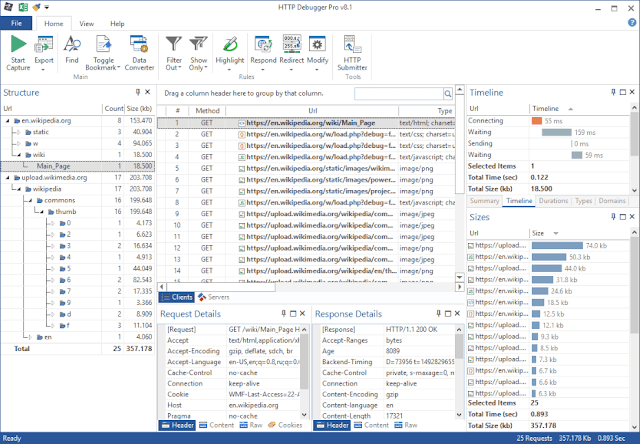Open the Highlight rule tool
640x444 pixels.
coord(230,53)
